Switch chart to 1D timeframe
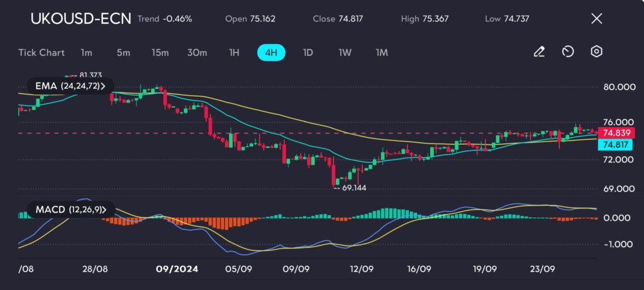 [308, 52]
